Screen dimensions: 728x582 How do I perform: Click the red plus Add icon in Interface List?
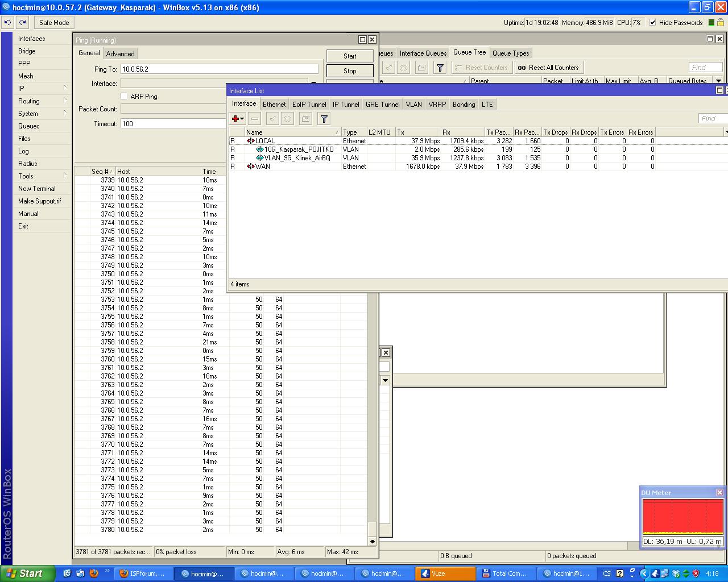pos(235,119)
